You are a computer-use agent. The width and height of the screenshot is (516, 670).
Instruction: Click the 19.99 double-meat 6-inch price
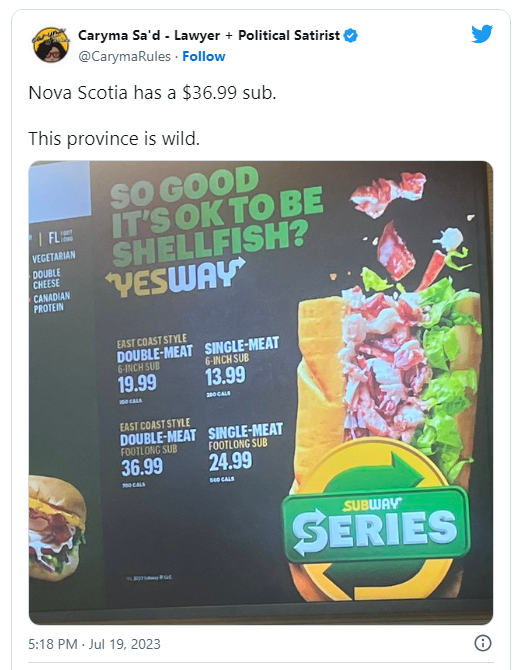tap(137, 384)
